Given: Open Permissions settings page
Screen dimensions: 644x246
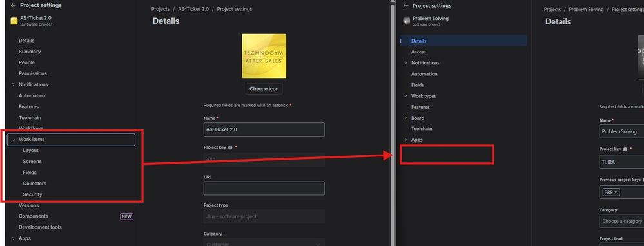Looking at the screenshot, I should click(33, 73).
